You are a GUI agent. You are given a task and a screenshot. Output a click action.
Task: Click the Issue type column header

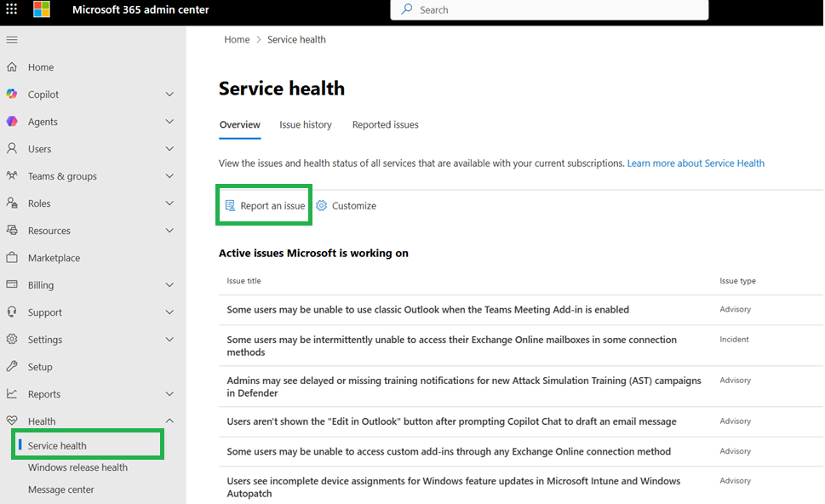tap(737, 281)
